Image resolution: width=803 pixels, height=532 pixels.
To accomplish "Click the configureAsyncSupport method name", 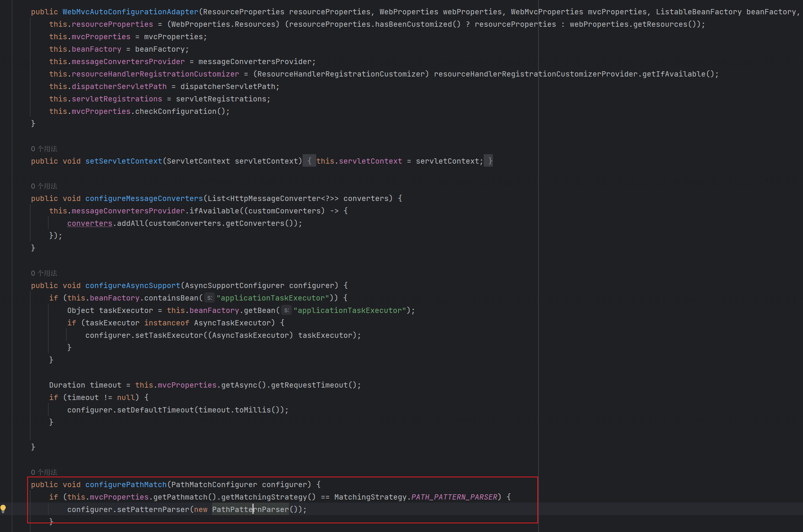I will point(133,285).
